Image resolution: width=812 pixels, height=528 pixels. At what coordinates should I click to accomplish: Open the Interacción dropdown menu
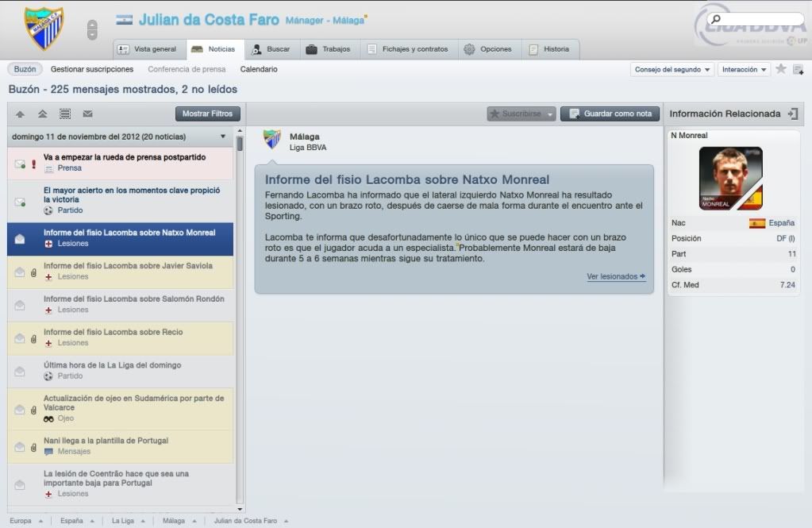pos(744,69)
